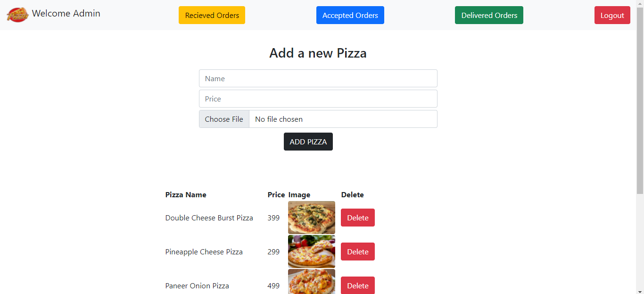Click the pizza logo in the navbar
The height and width of the screenshot is (294, 644).
pyautogui.click(x=17, y=14)
